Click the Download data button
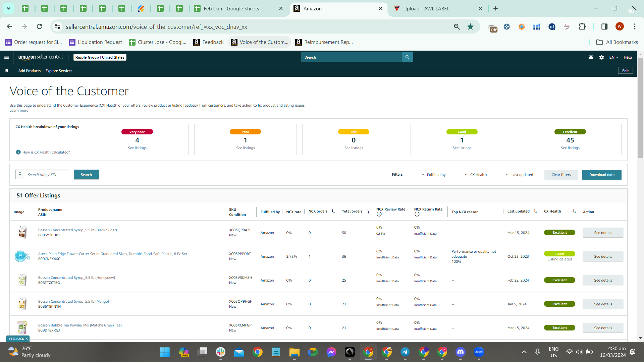This screenshot has height=362, width=644. (602, 175)
